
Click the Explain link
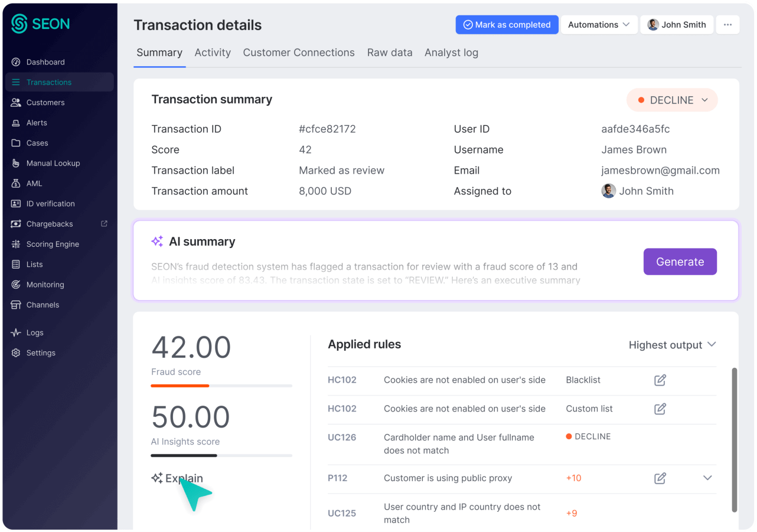coord(184,478)
